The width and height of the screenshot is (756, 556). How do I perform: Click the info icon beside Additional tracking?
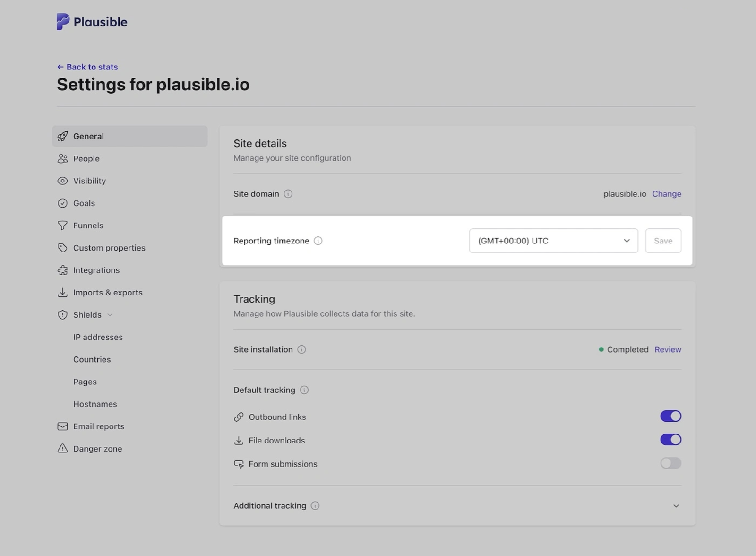[315, 506]
